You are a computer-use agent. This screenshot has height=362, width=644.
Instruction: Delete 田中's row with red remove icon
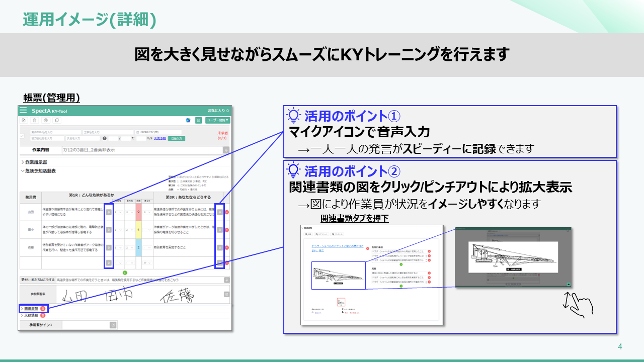[x=227, y=230]
